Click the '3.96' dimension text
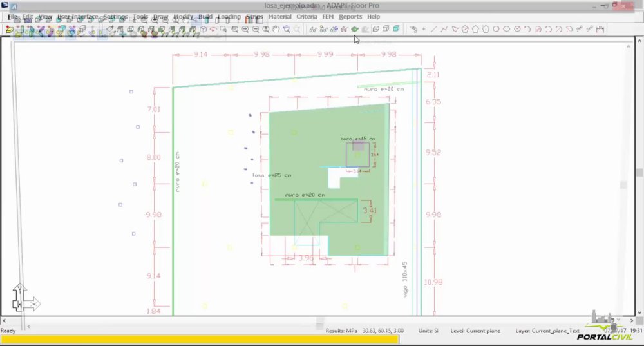 (x=305, y=258)
